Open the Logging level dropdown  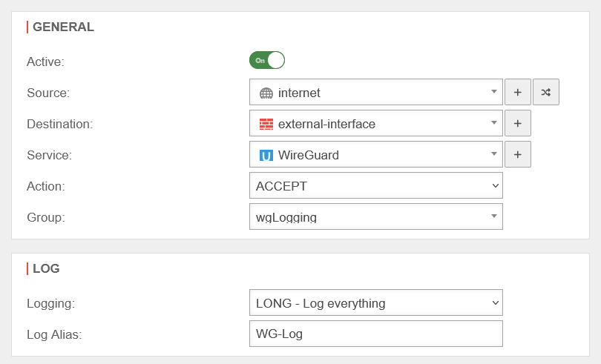(x=376, y=302)
